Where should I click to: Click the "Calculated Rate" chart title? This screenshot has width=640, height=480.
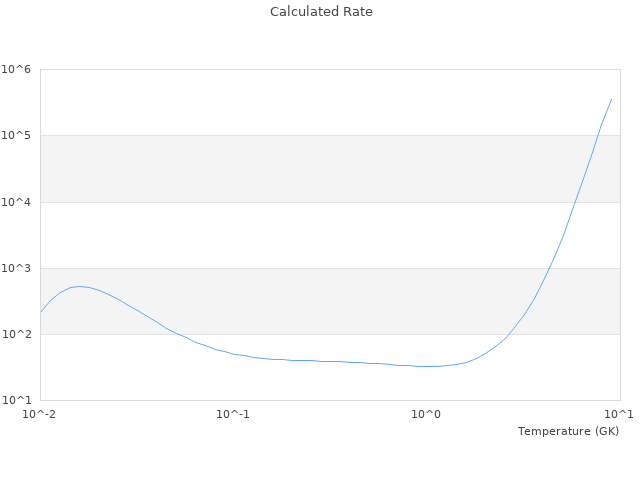(320, 12)
